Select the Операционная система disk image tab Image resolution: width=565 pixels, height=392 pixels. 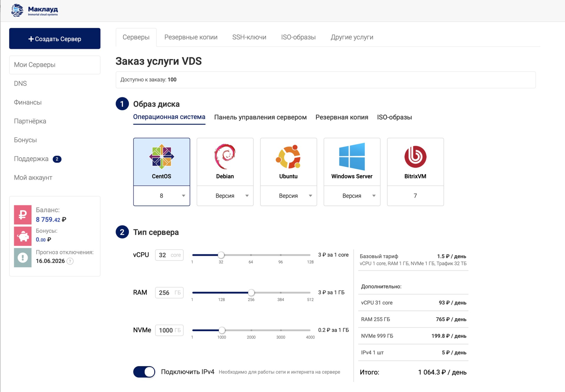(x=169, y=117)
